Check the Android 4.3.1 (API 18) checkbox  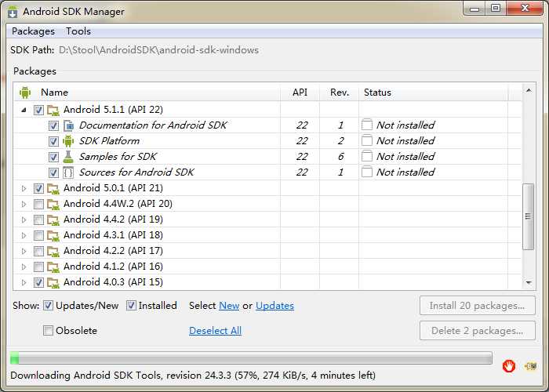(x=38, y=235)
